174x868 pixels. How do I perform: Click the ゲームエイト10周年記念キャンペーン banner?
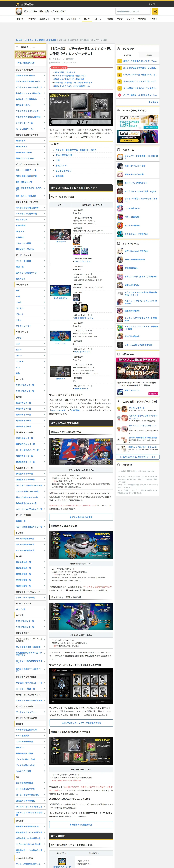coord(30,54)
